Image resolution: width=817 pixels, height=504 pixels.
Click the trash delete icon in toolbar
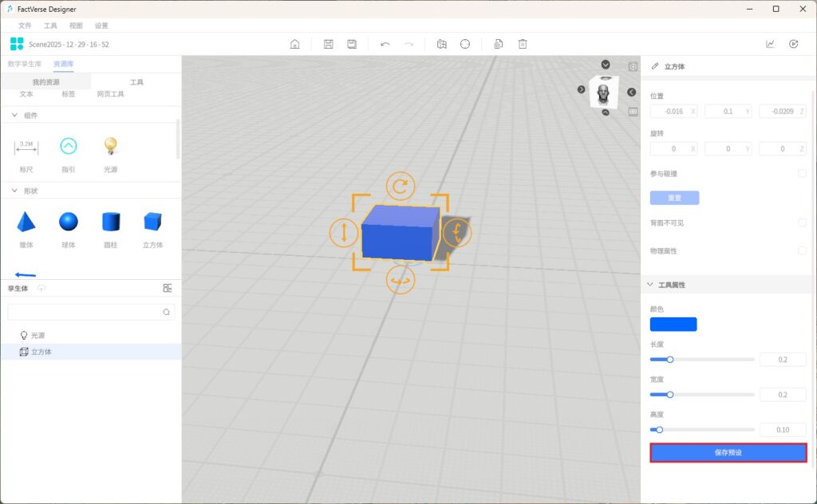(x=523, y=45)
